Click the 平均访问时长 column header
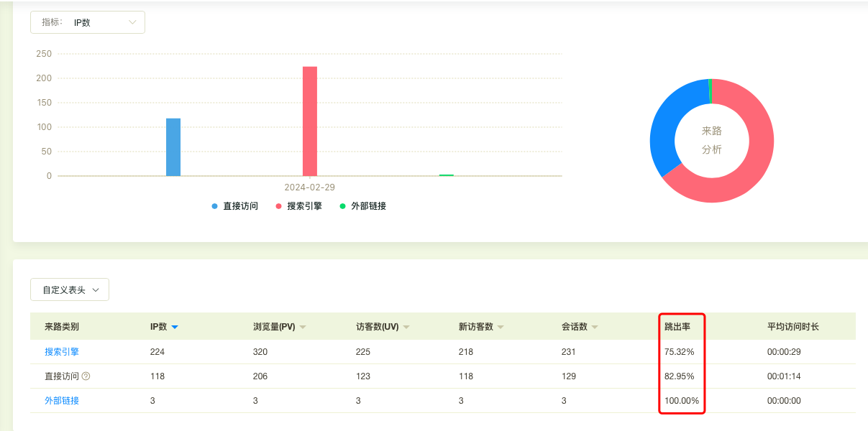 click(792, 327)
